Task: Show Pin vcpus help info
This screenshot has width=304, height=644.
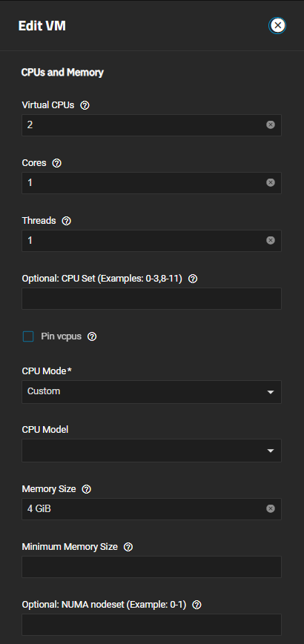Action: click(92, 336)
